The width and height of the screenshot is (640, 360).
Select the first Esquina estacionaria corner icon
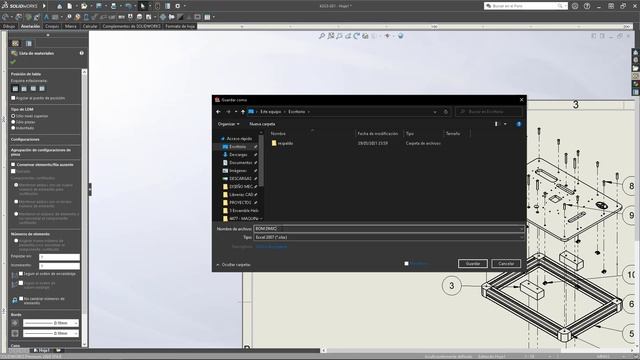(15, 89)
